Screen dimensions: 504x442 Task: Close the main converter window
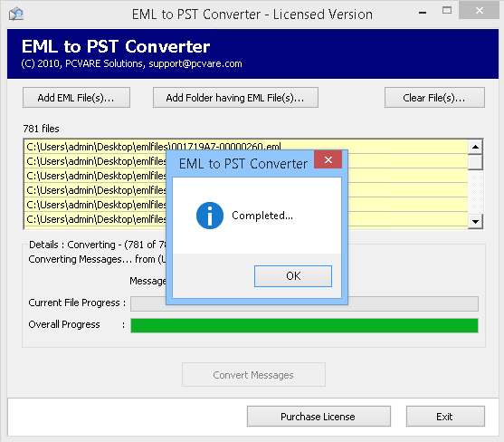[x=479, y=10]
